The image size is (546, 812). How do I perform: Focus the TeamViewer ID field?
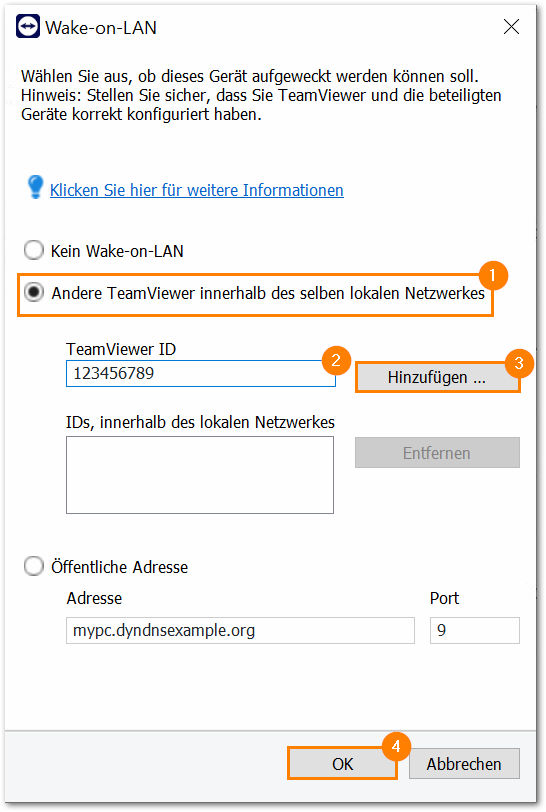[x=201, y=373]
